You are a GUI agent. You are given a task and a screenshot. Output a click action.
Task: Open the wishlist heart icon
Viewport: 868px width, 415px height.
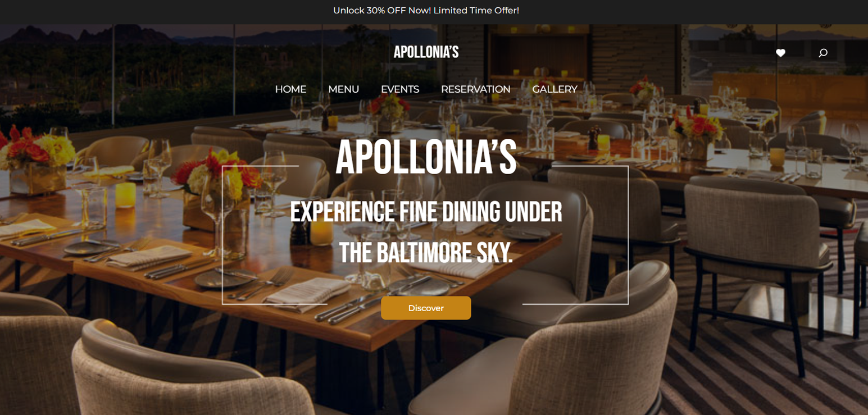(780, 53)
